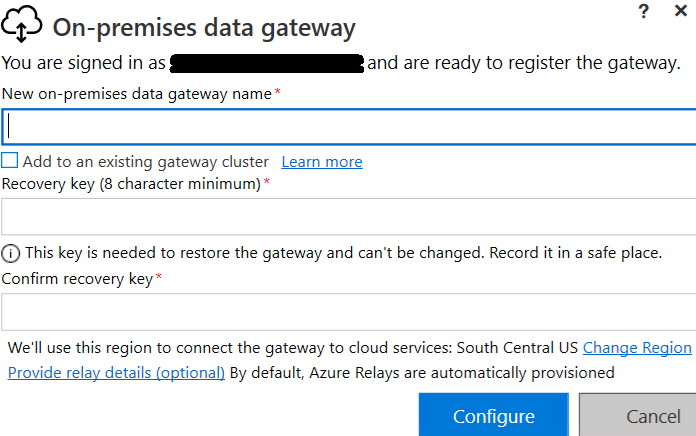Click the cloud gateway logo icon

(x=22, y=26)
